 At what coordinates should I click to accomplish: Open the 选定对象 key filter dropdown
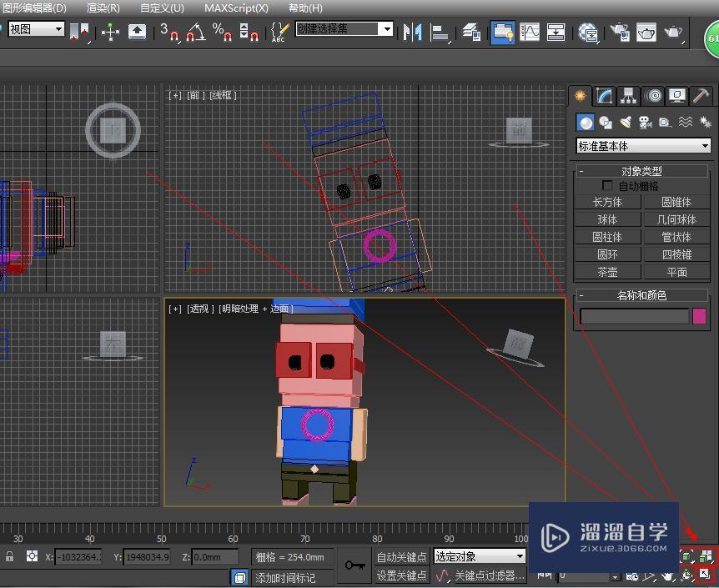[479, 555]
